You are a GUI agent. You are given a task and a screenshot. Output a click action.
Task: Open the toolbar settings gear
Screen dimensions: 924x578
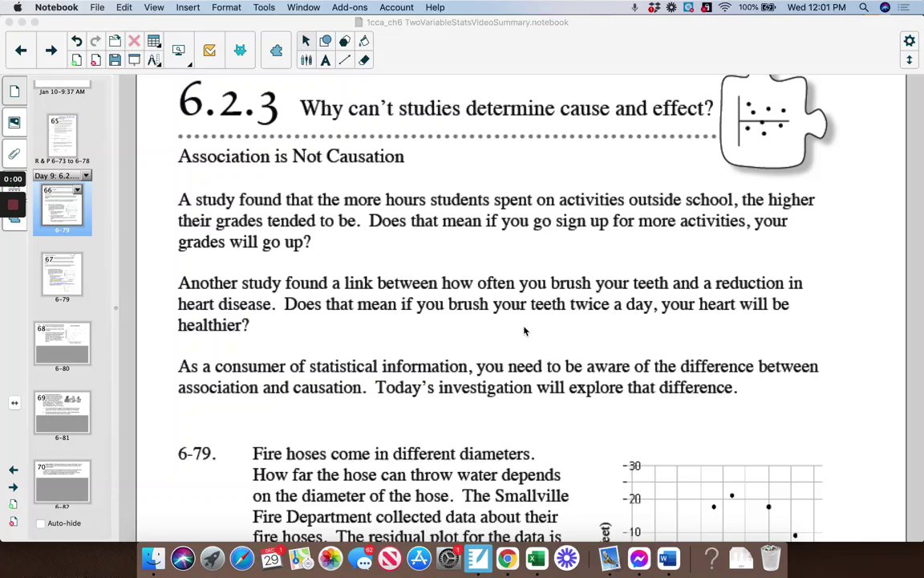coord(910,41)
